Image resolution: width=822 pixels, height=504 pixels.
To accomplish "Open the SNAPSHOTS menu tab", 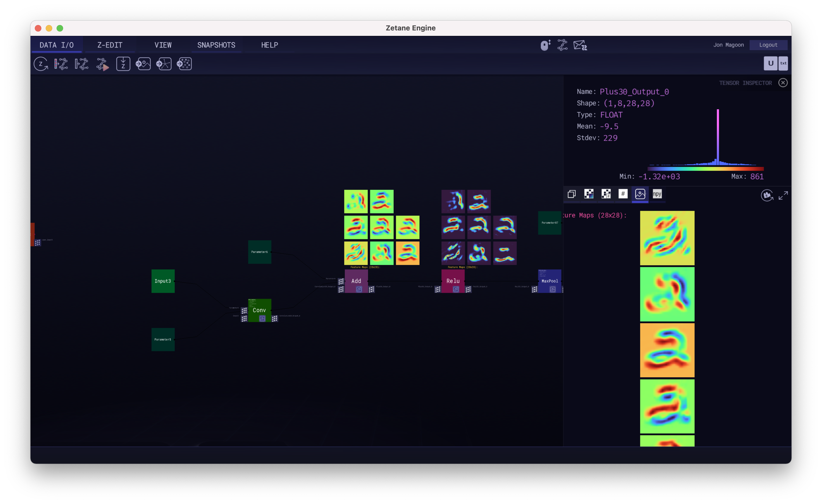I will pyautogui.click(x=216, y=45).
